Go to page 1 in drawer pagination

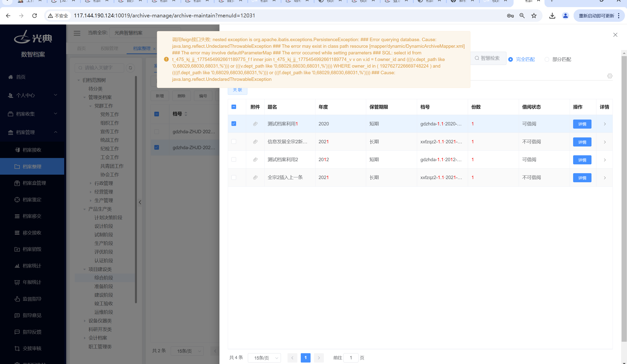305,358
